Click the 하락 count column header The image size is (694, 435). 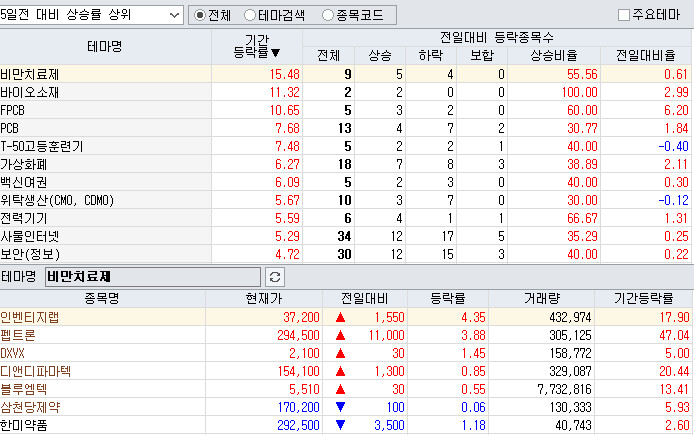click(431, 55)
